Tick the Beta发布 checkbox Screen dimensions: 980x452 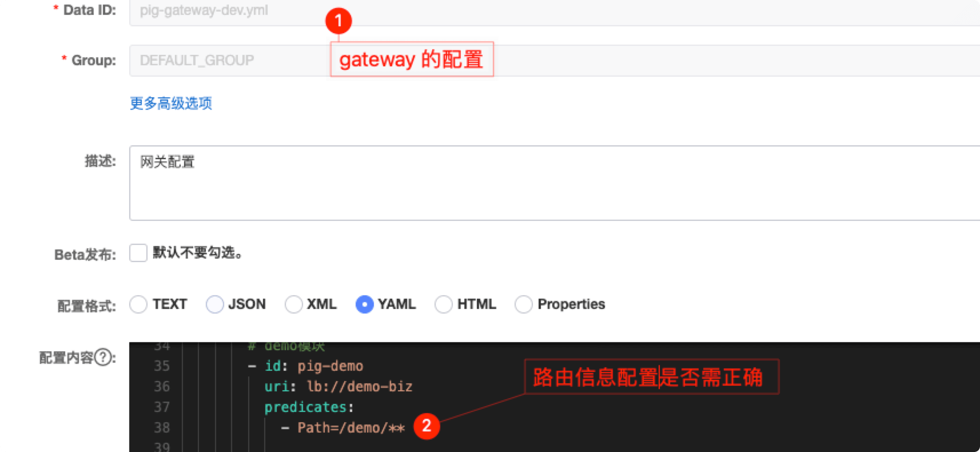point(138,253)
